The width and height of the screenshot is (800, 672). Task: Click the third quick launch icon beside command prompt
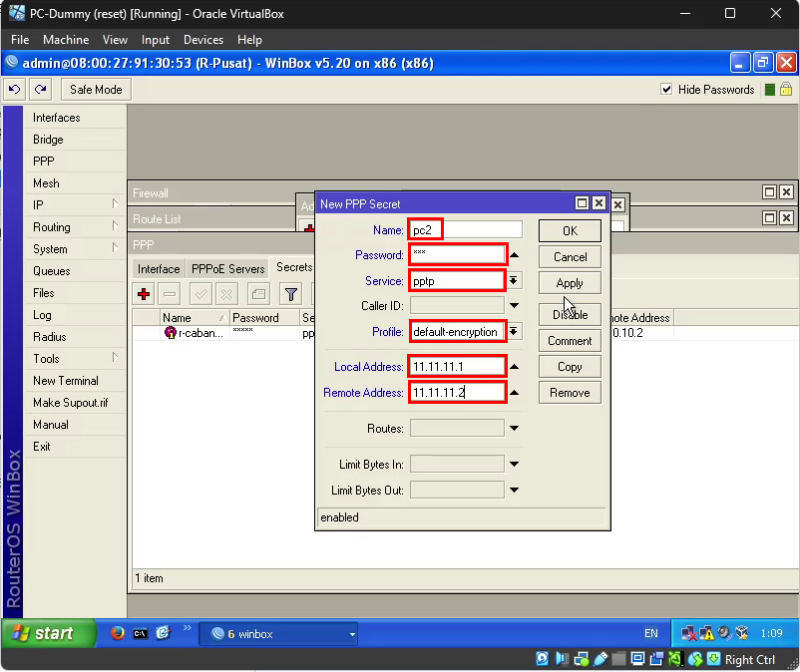(163, 633)
